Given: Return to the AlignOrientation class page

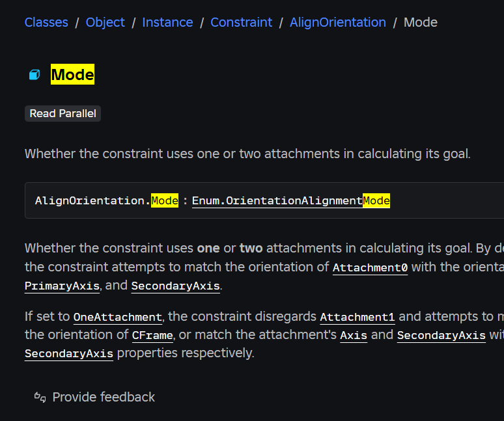Looking at the screenshot, I should [x=338, y=23].
